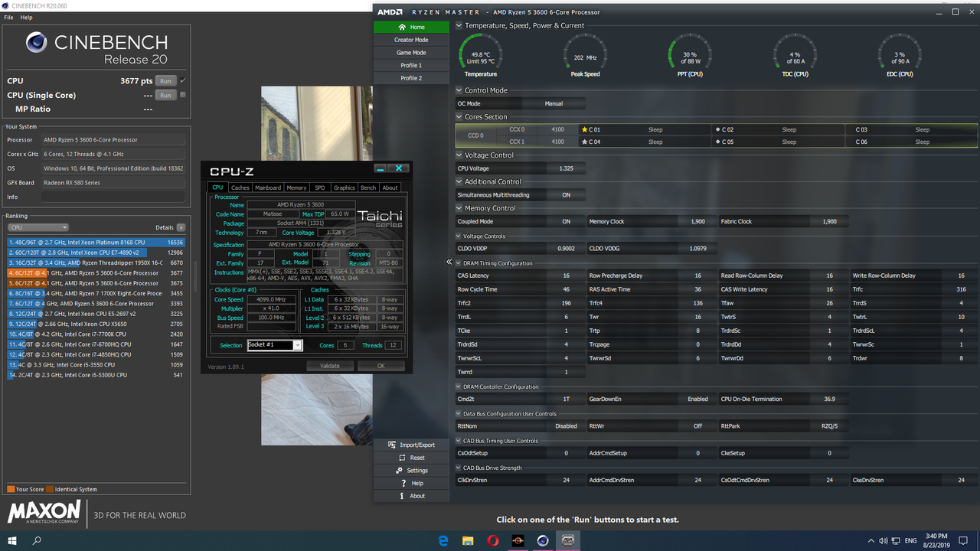This screenshot has width=980, height=551.
Task: Click OK in CPU-Z
Action: (x=381, y=366)
